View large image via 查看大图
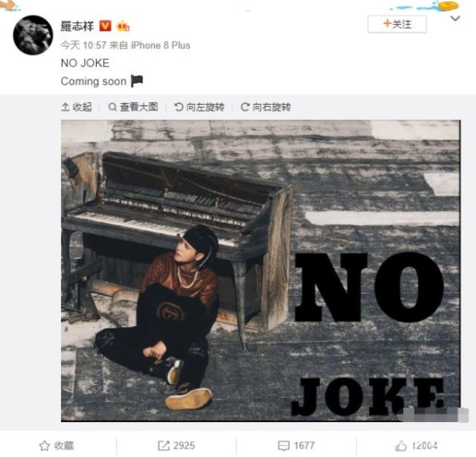This screenshot has width=476, height=457. [133, 107]
